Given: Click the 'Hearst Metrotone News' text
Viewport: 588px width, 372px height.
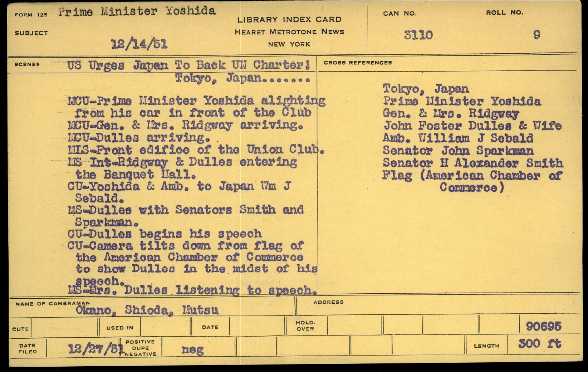Looking at the screenshot, I should 289,32.
